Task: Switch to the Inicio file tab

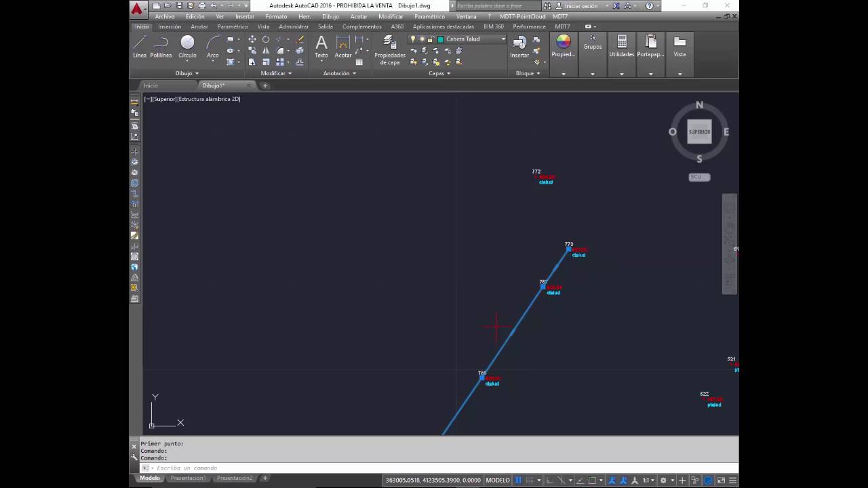Action: pyautogui.click(x=151, y=85)
